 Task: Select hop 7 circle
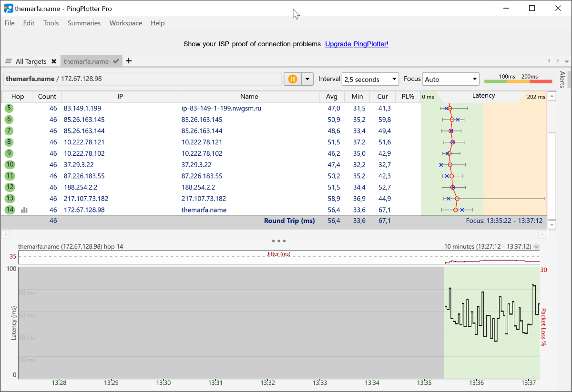tap(9, 131)
